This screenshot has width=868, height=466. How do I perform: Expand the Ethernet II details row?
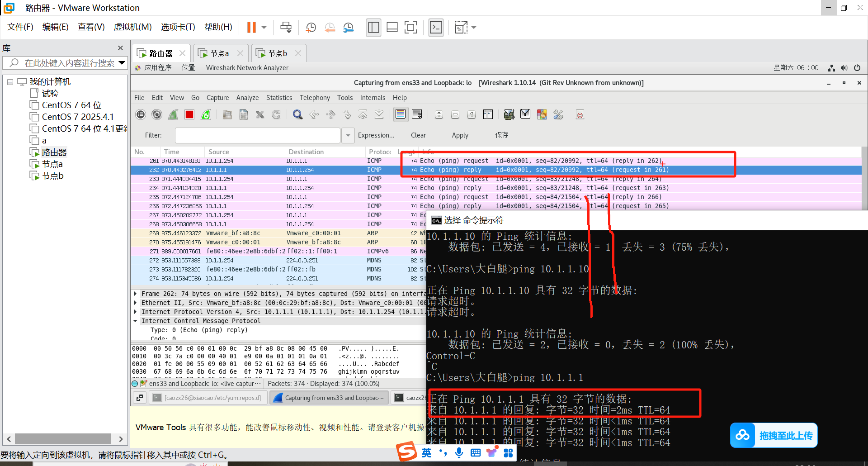[135, 303]
